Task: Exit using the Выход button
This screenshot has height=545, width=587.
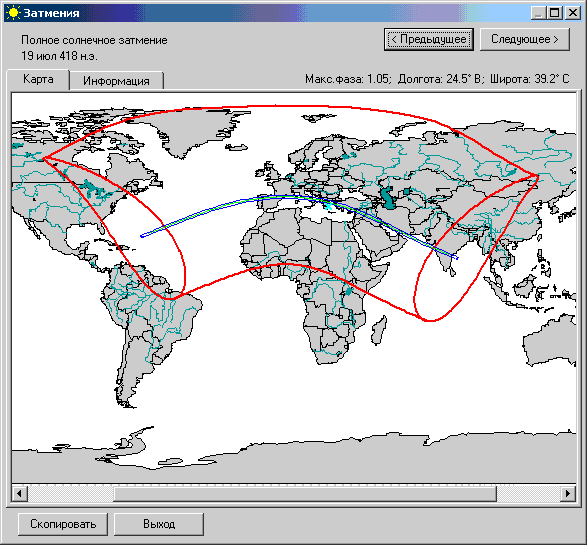Action: coord(159,524)
